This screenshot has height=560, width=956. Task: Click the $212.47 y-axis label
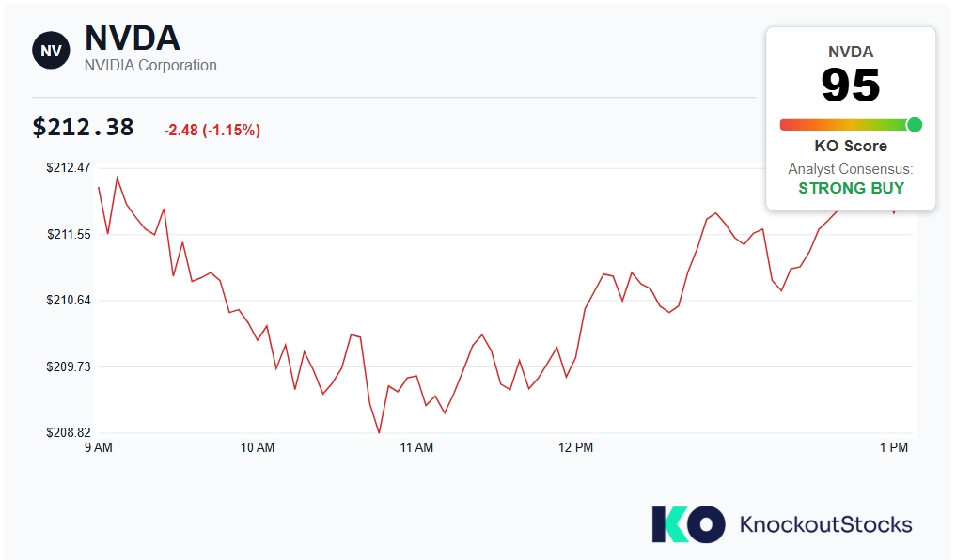click(x=69, y=167)
